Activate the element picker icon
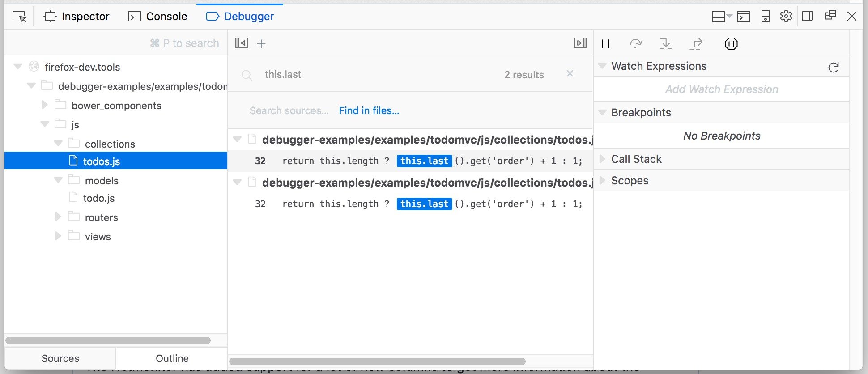The width and height of the screenshot is (868, 374). pyautogui.click(x=19, y=17)
